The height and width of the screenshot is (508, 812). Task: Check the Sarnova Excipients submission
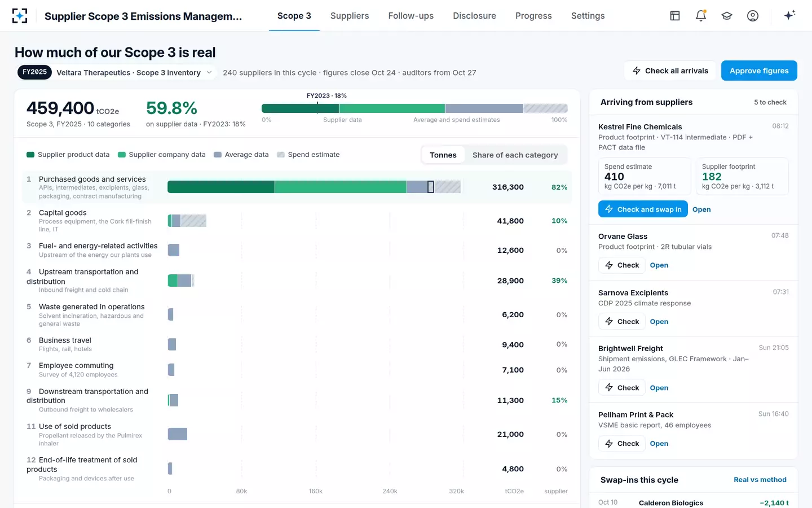622,322
